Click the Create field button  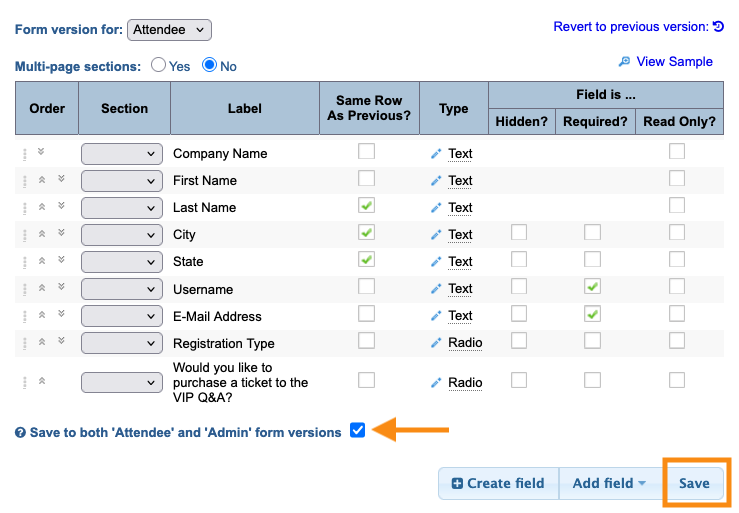pos(498,483)
